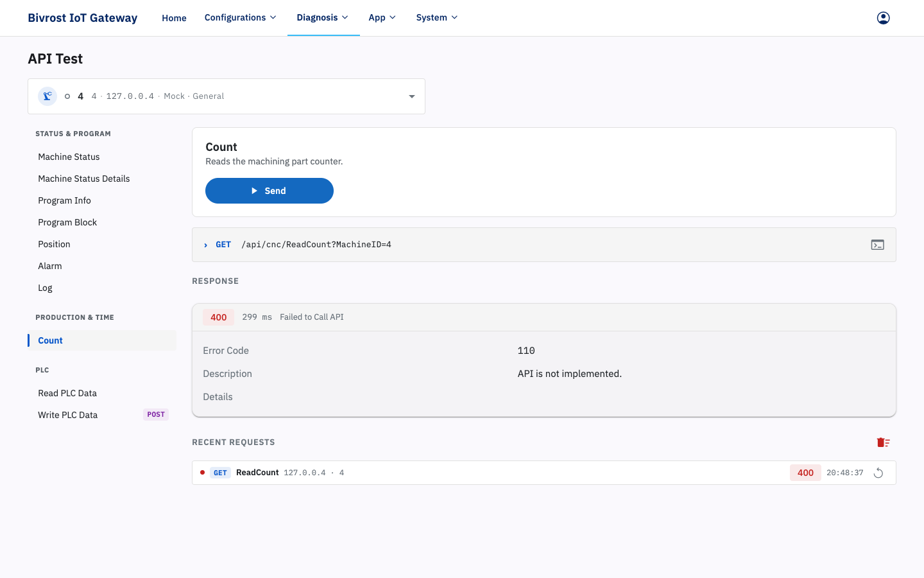The image size is (924, 578).
Task: Click the robot arm machine icon
Action: coord(47,96)
